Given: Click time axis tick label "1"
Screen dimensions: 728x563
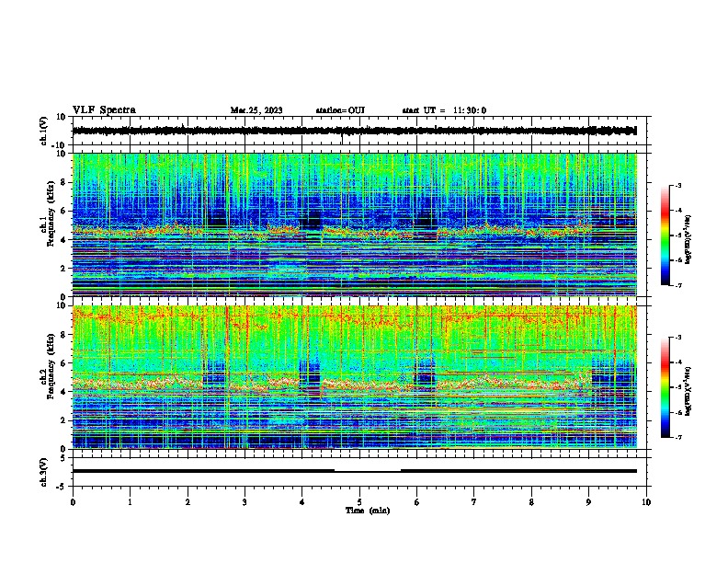Looking at the screenshot, I should (130, 502).
